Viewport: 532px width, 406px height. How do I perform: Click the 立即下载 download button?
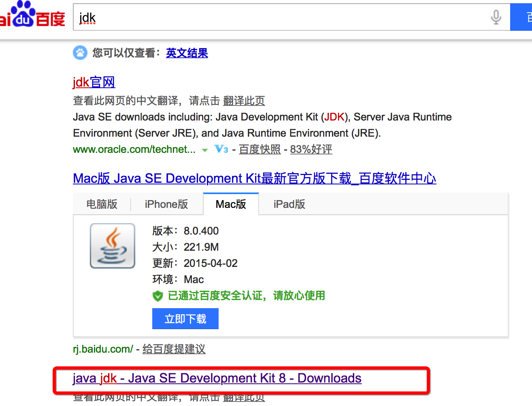tap(185, 319)
